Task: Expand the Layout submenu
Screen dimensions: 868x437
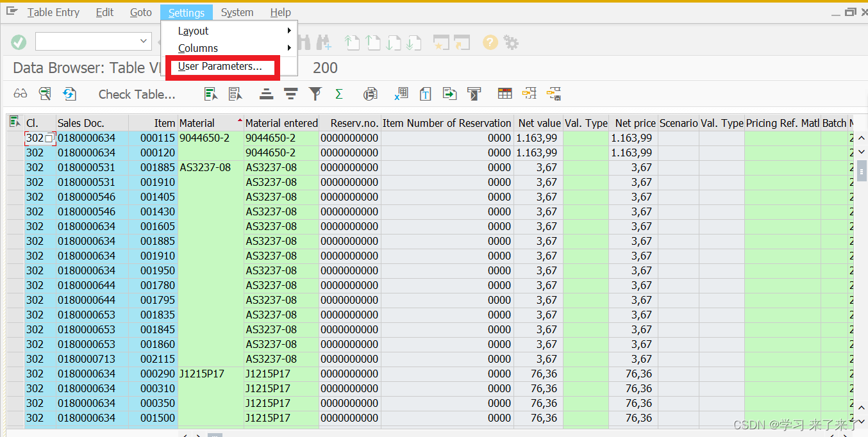Action: (x=230, y=31)
